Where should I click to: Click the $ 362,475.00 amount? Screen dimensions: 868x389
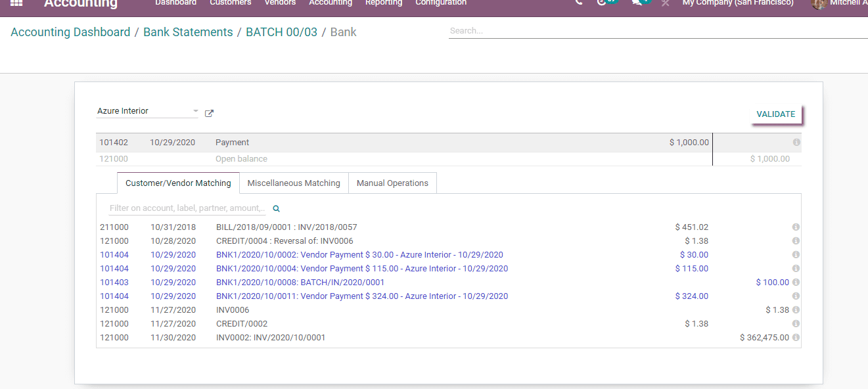(764, 338)
